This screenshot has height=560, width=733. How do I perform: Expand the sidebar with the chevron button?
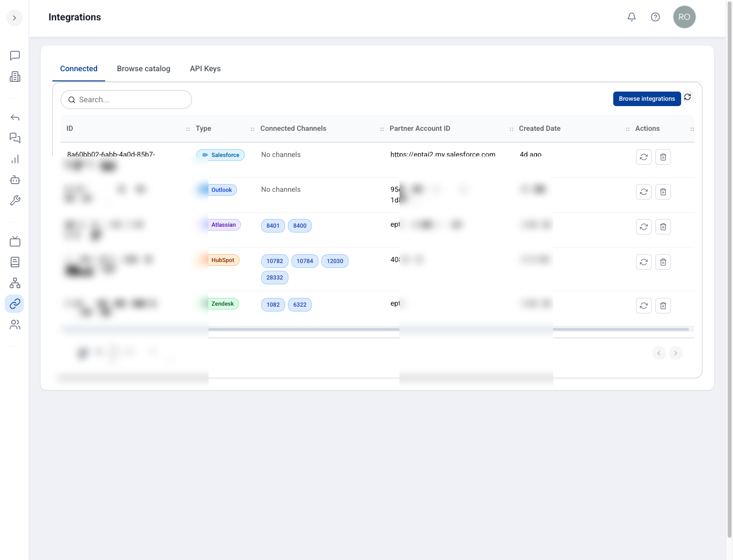(15, 18)
